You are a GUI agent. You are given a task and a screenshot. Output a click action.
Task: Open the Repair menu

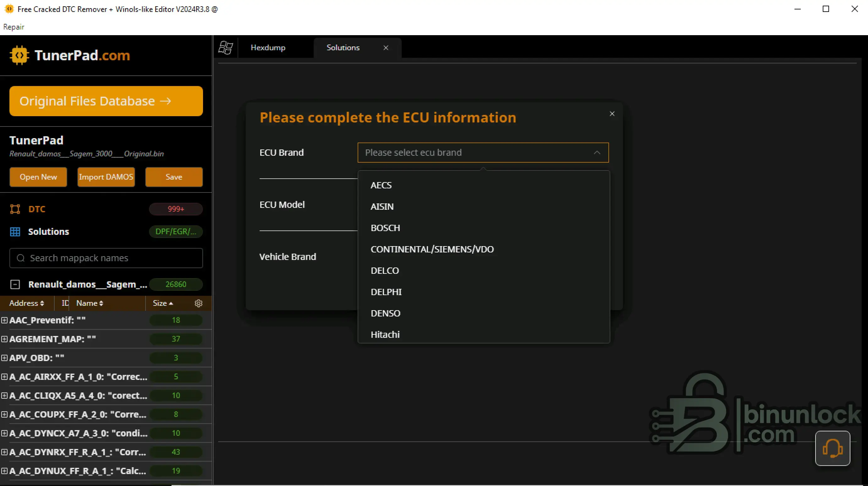pos(14,27)
